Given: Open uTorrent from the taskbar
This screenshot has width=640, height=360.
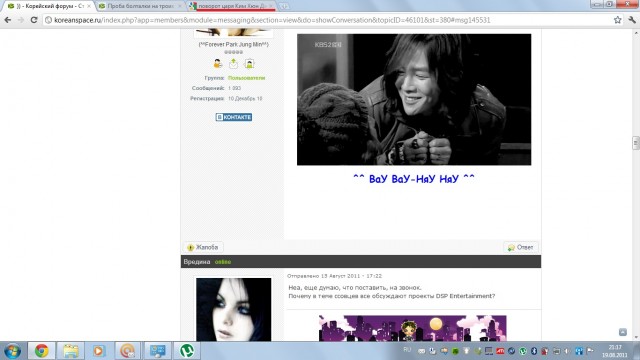Looking at the screenshot, I should pos(187,351).
